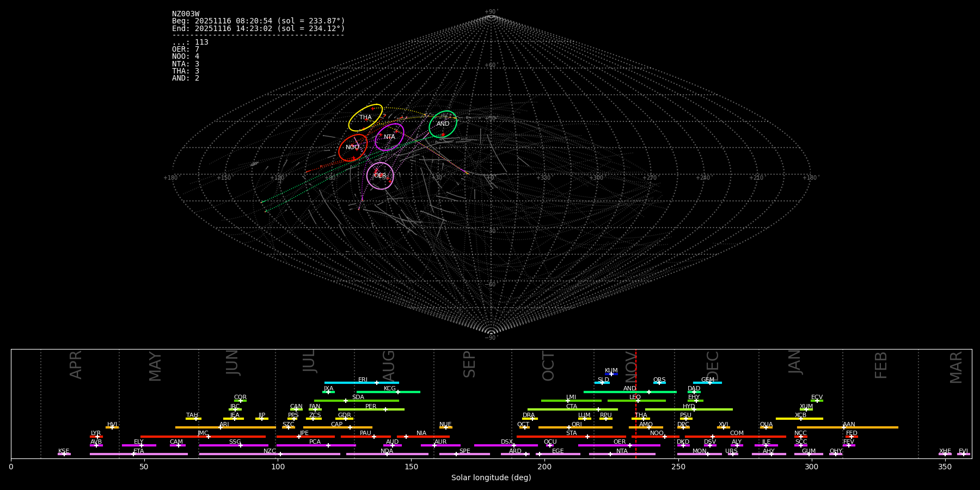
Task: Click the SDA shower bar in timeline
Action: (357, 401)
